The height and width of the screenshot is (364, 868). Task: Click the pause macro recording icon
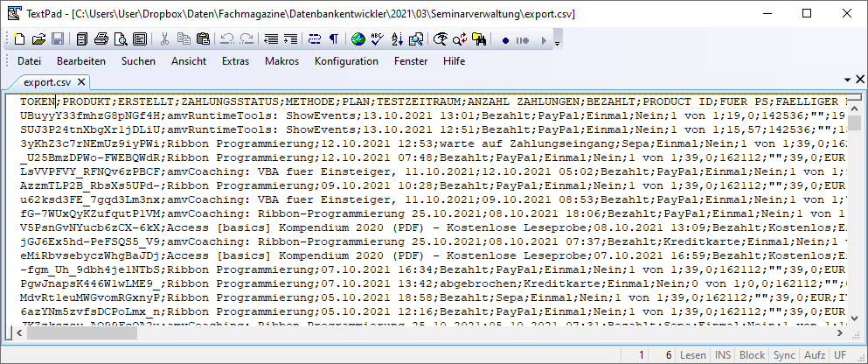[x=523, y=40]
